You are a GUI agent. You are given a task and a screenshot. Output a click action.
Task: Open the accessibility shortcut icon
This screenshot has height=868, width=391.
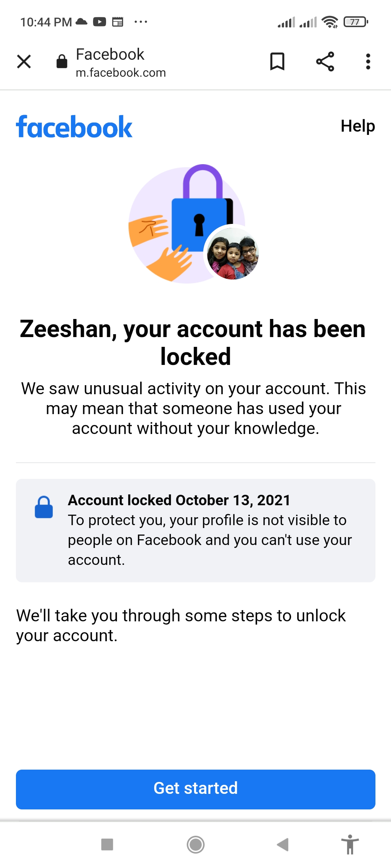pyautogui.click(x=350, y=845)
